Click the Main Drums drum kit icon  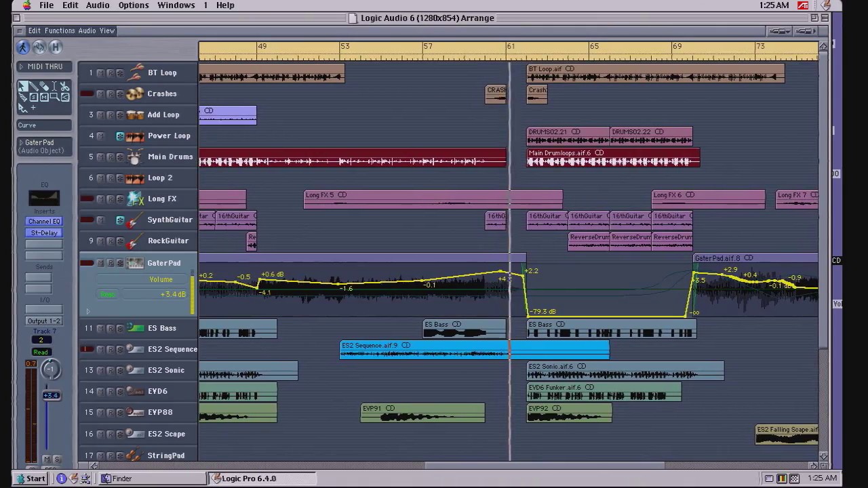(x=136, y=157)
